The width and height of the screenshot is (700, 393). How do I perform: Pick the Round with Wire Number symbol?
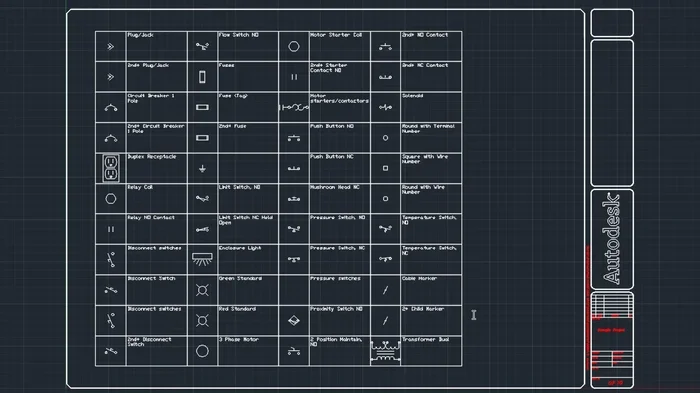click(385, 199)
